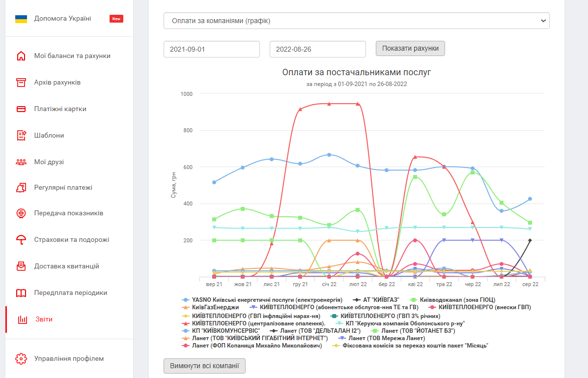This screenshot has width=588, height=378.
Task: Click the archive box icon
Action: coord(21,83)
